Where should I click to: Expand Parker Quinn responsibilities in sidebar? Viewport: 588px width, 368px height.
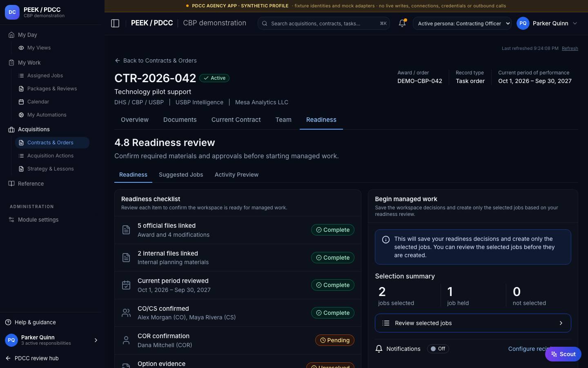(96, 340)
